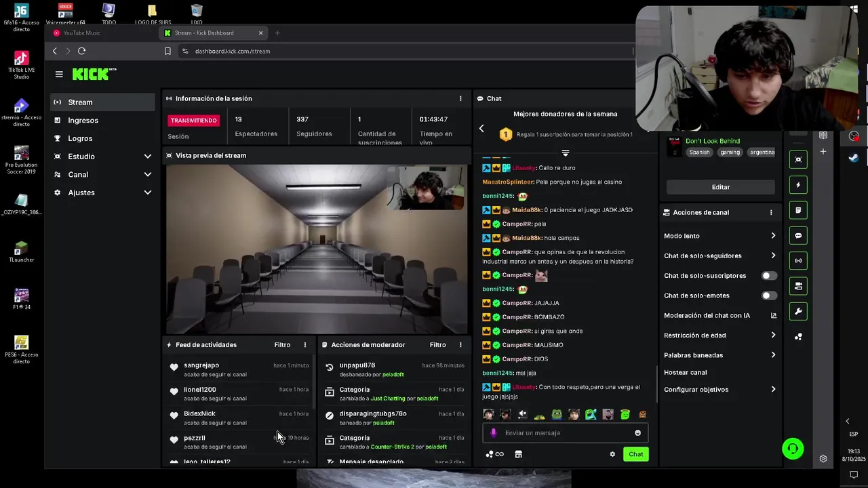Open Filtro in activity feed

coord(282,345)
